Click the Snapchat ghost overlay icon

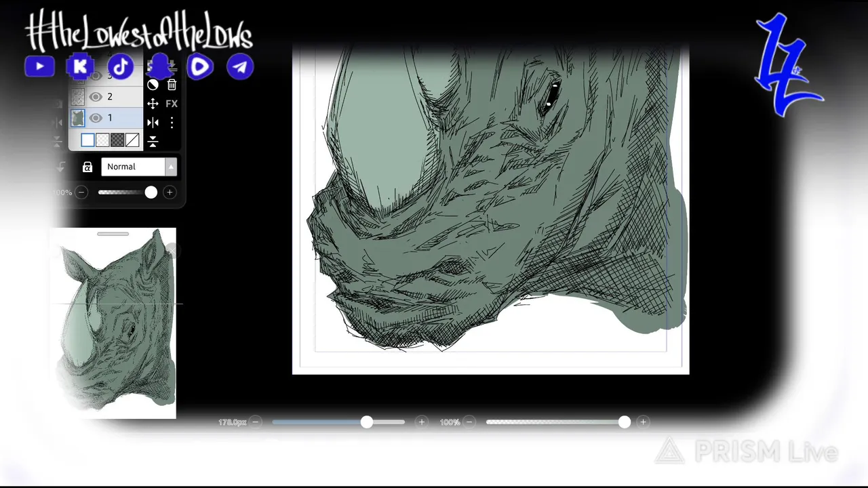coord(160,66)
